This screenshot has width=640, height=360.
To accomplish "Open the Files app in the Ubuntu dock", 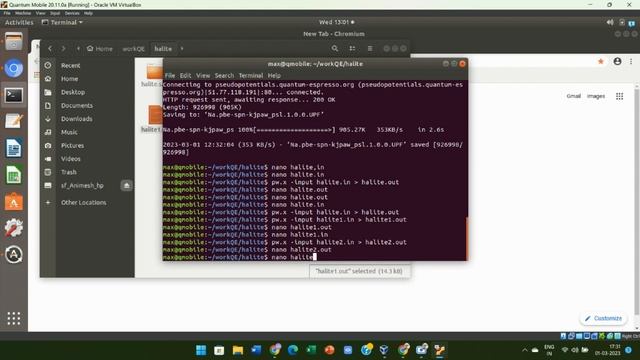I will point(13,42).
